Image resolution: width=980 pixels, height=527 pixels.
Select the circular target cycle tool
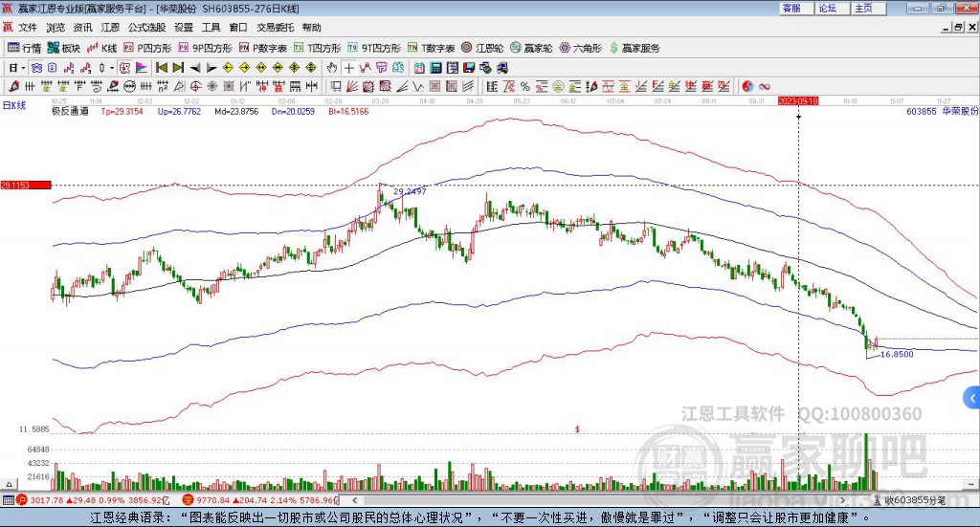[x=195, y=86]
